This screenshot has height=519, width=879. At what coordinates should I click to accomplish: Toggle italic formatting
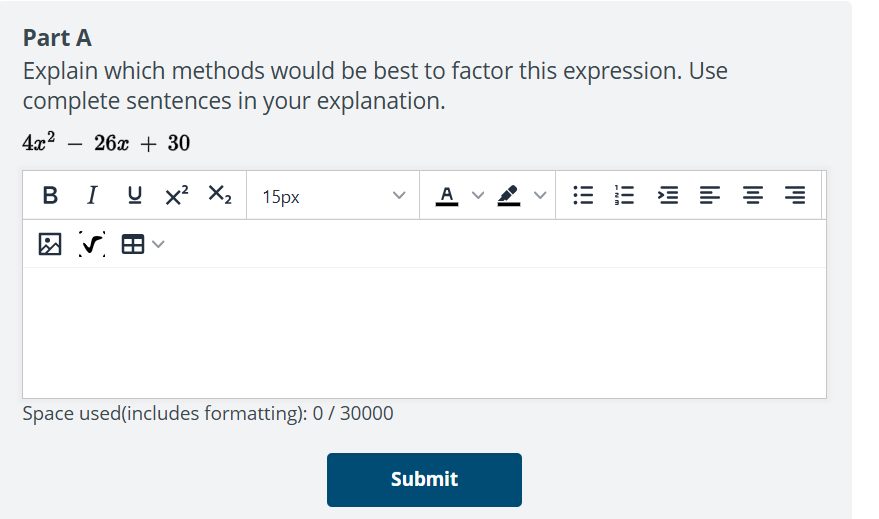92,196
